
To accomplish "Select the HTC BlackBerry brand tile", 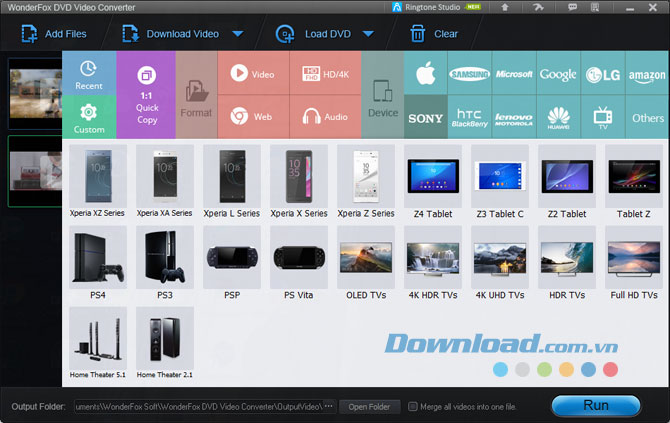I will [470, 117].
